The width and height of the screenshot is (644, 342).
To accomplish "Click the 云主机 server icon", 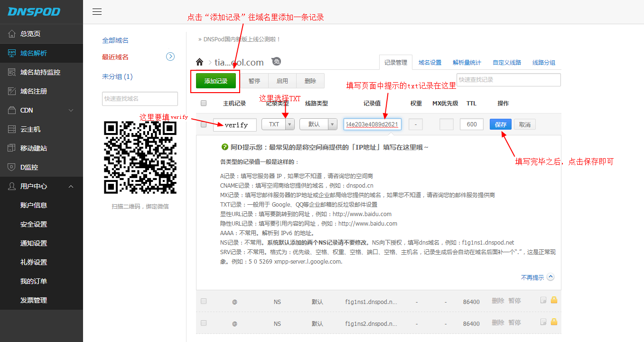I will [12, 129].
